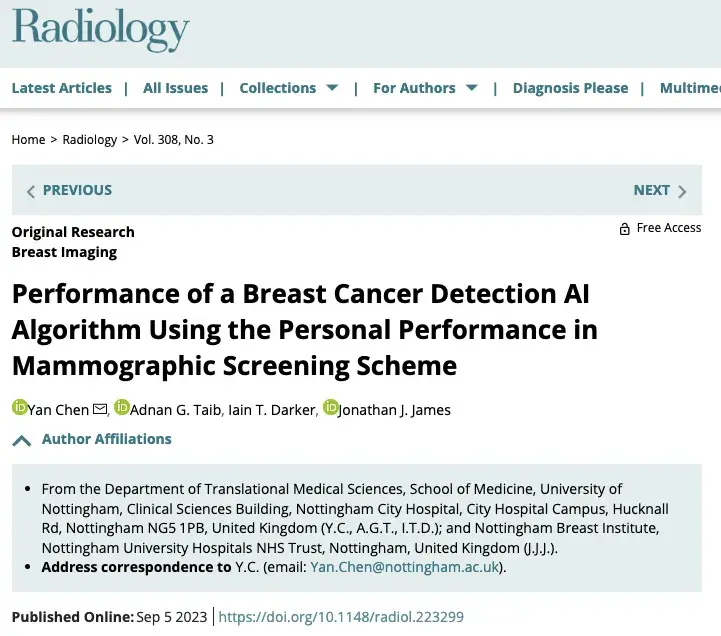The width and height of the screenshot is (721, 636).
Task: Click the Free Access lock icon
Action: 625,229
